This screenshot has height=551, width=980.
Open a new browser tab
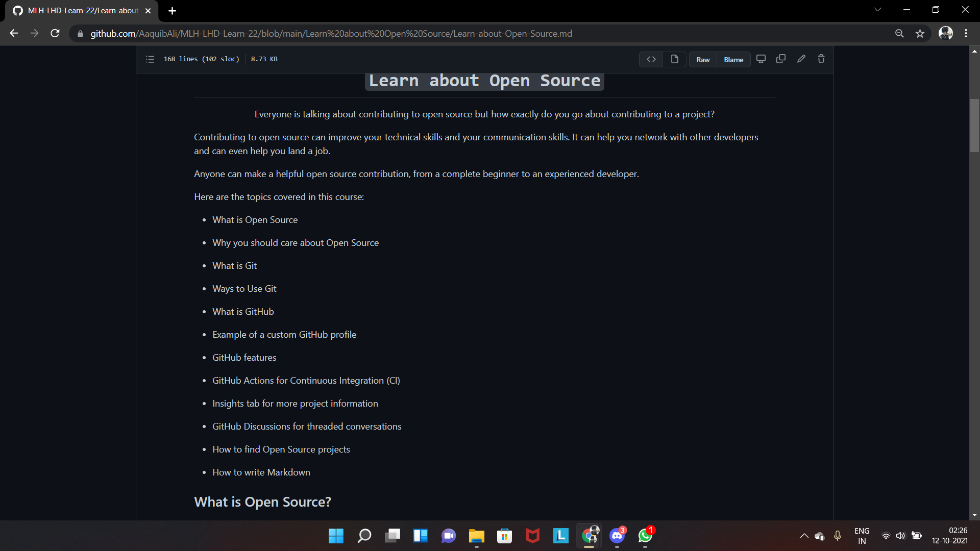click(x=172, y=11)
